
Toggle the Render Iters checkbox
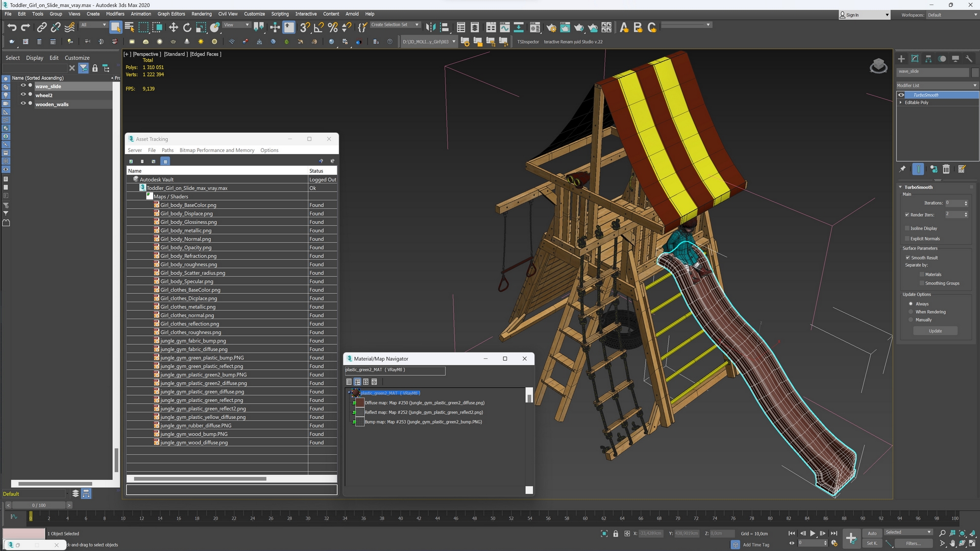click(907, 215)
